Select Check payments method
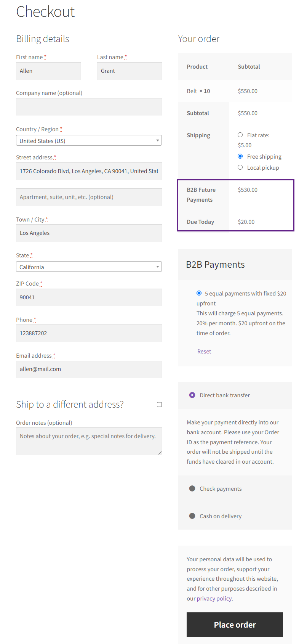 coord(192,488)
